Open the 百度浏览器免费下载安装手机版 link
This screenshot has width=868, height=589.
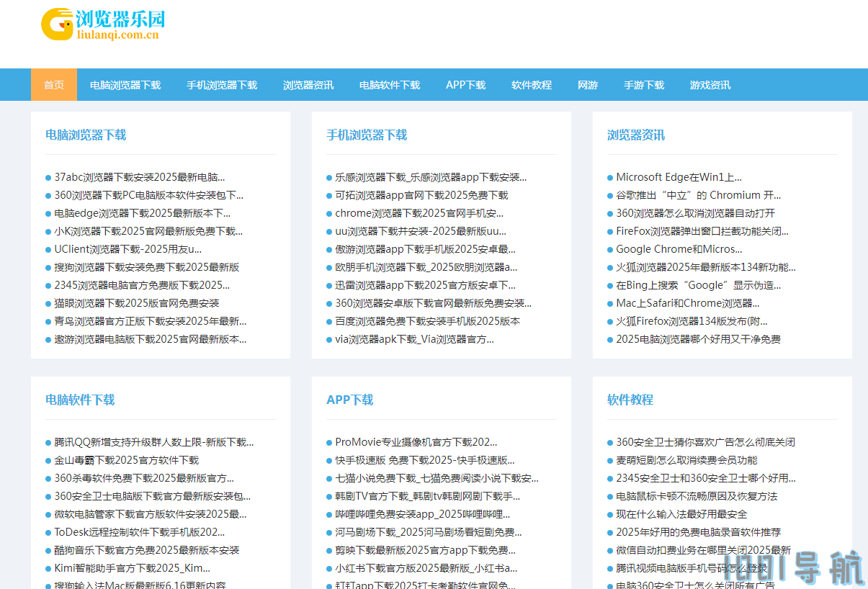click(427, 321)
